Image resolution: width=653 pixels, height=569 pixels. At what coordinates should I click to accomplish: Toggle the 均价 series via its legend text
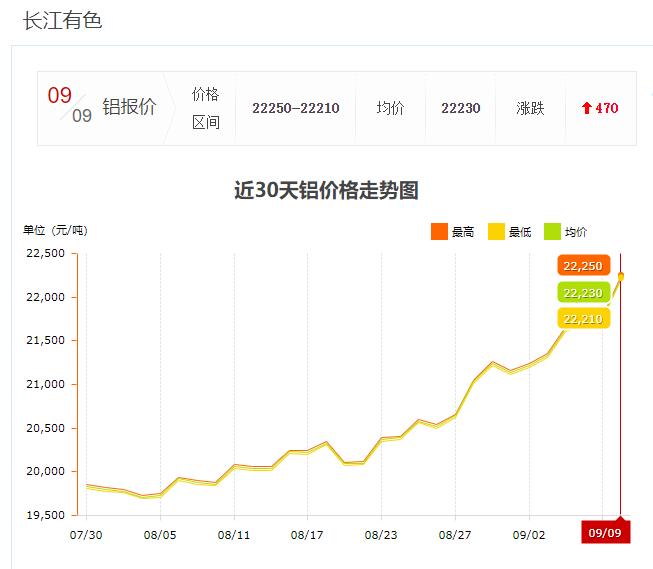click(576, 232)
